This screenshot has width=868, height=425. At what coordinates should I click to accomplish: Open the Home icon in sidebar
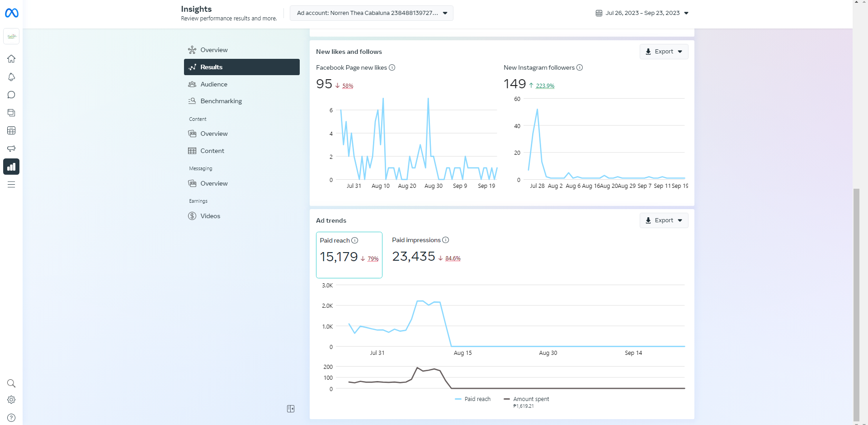point(11,59)
